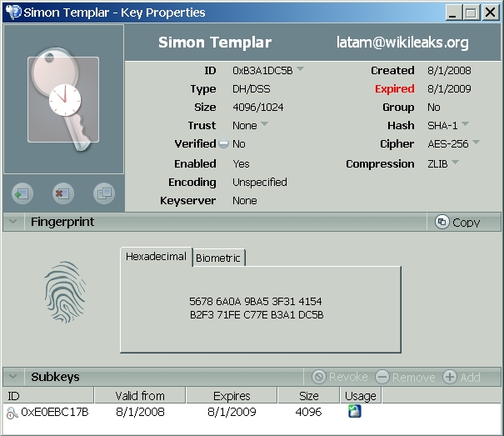The height and width of the screenshot is (436, 504).
Task: Sort subkeys by ID column header
Action: (x=47, y=395)
